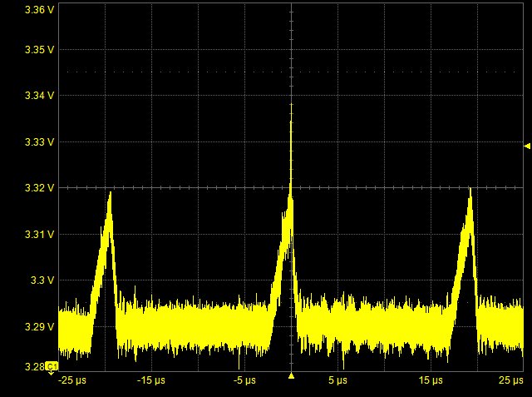The width and height of the screenshot is (532, 397).
Task: Click the -5 µs time label
Action: point(243,381)
